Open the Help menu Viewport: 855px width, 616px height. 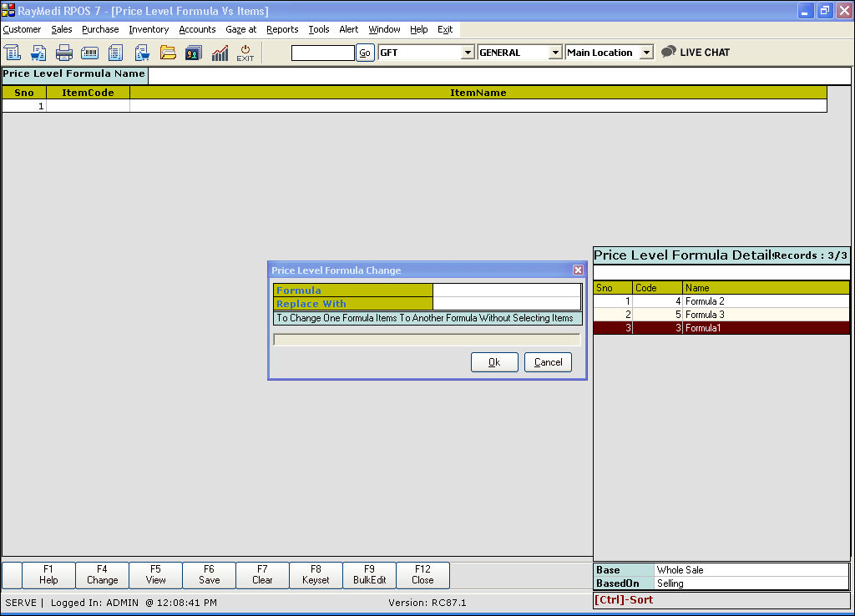point(419,29)
